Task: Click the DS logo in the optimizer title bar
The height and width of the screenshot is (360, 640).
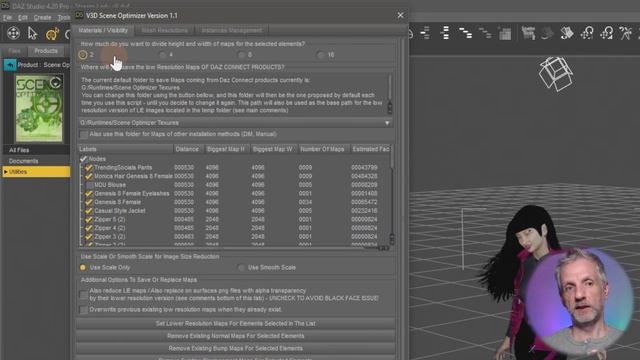Action: pyautogui.click(x=80, y=15)
